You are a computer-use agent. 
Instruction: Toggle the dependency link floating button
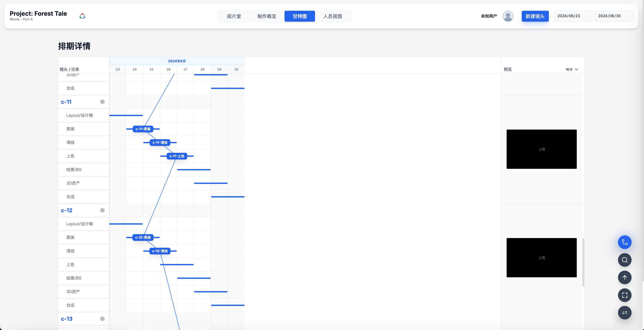[625, 242]
